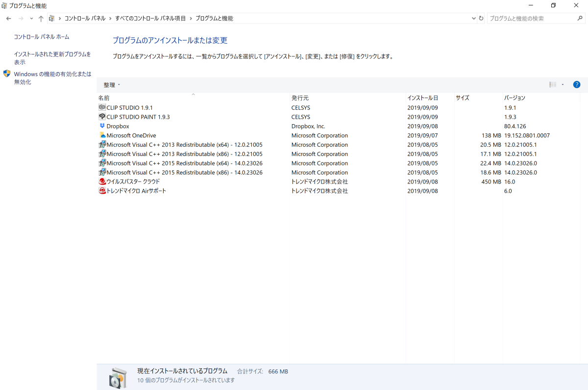Open recent locations dropdown arrow
The image size is (588, 390).
tap(31, 19)
